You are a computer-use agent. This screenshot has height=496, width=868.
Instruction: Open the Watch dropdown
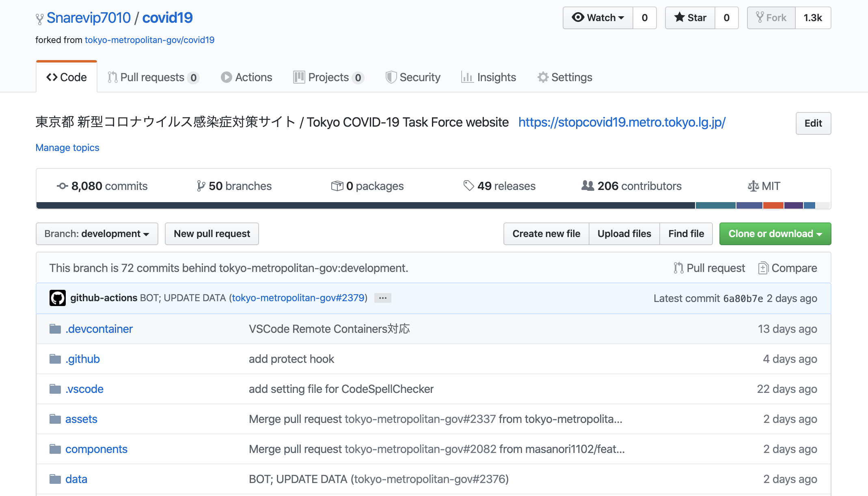click(598, 18)
